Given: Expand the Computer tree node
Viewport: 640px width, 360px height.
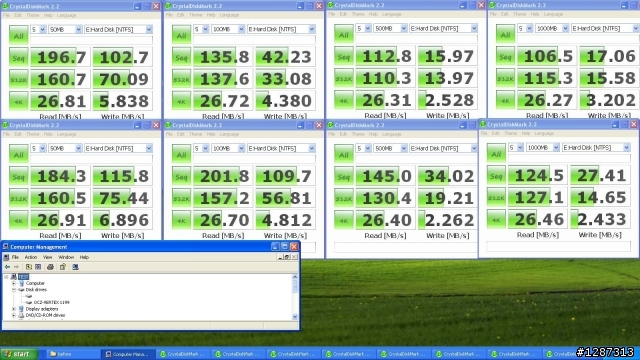Looking at the screenshot, I should tap(14, 283).
